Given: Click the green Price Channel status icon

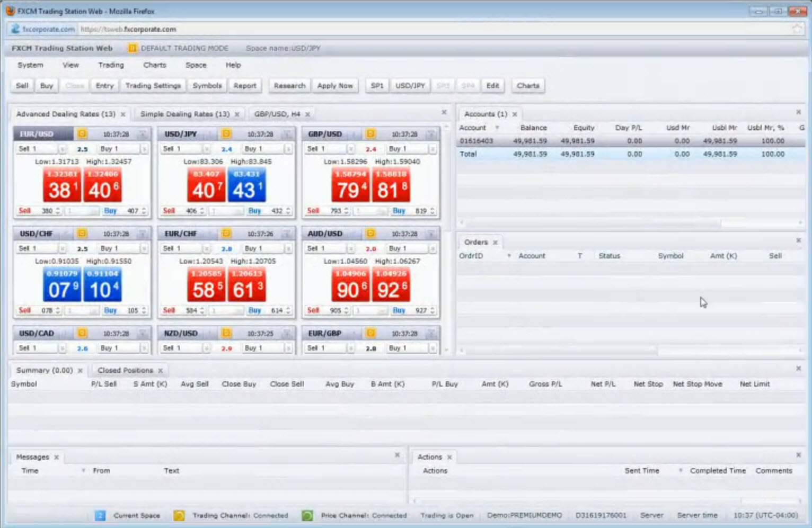Looking at the screenshot, I should click(x=307, y=515).
